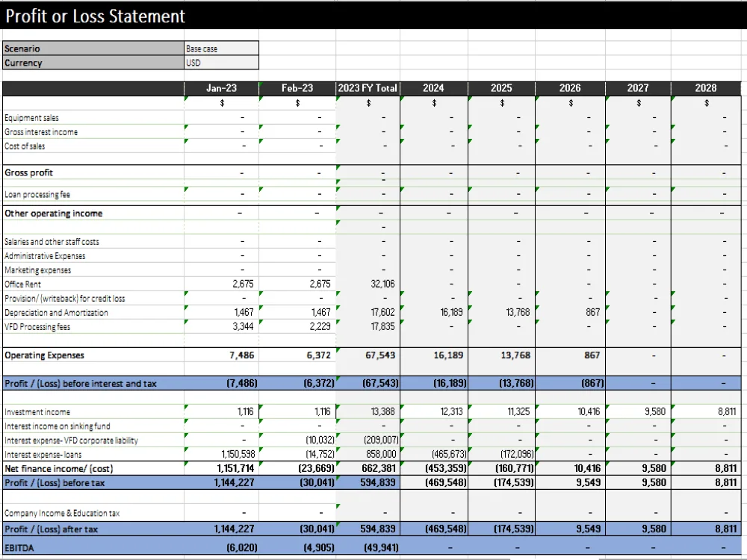Image resolution: width=747 pixels, height=560 pixels.
Task: Select the 'Gross interest income' row label
Action: click(41, 132)
